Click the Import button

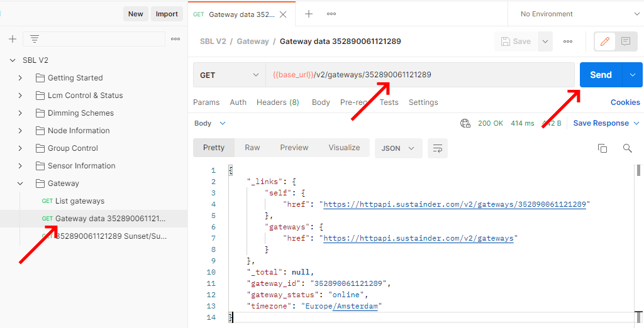pos(167,14)
